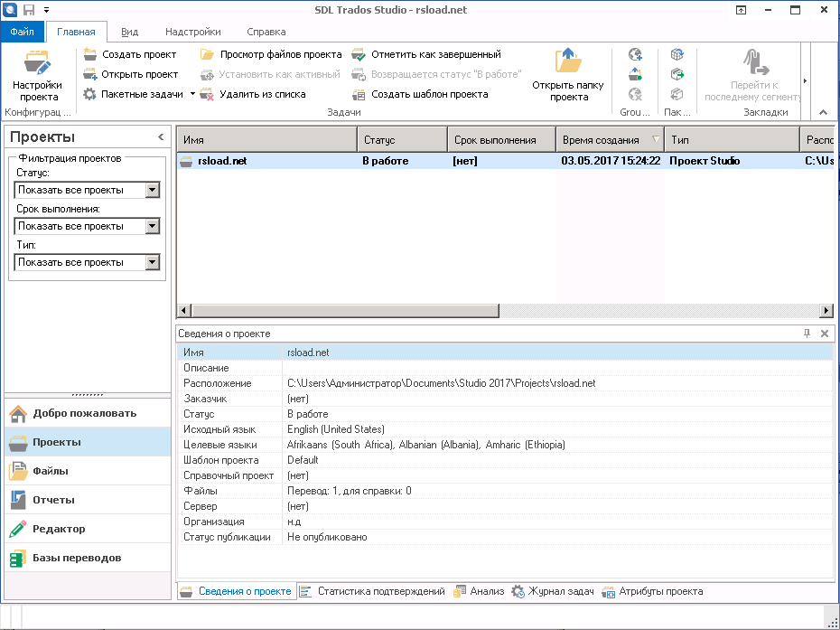Switch to Статистика подтверждений tab
The image size is (840, 630).
[x=373, y=591]
